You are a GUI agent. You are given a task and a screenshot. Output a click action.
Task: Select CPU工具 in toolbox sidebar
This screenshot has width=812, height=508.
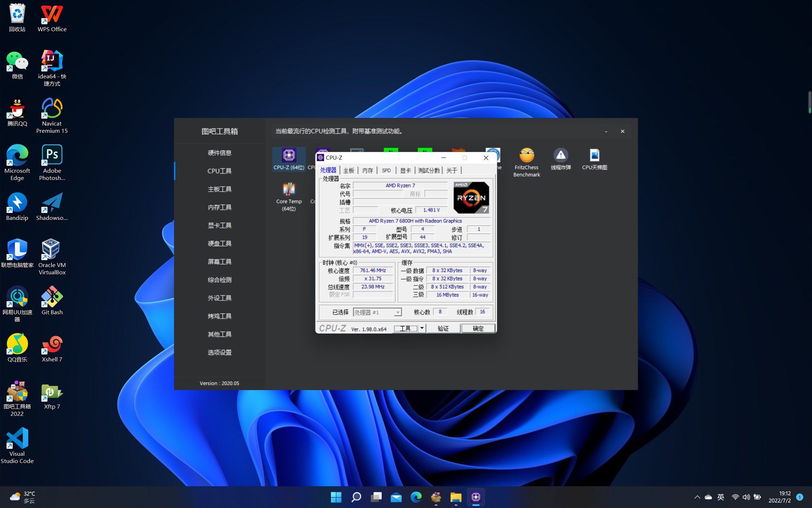[220, 171]
